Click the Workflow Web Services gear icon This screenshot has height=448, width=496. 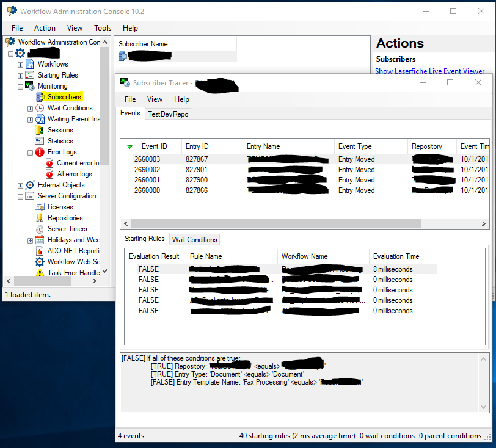tap(40, 262)
